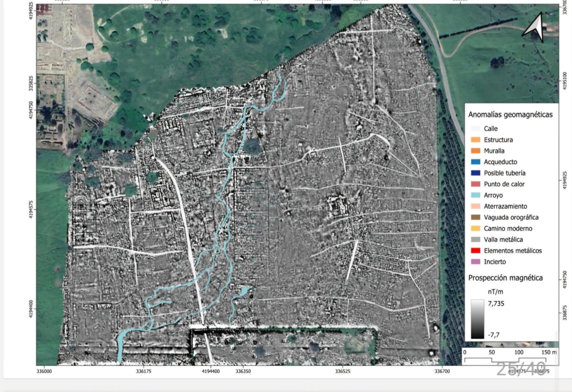The width and height of the screenshot is (572, 392).
Task: Select the Acqueducto legend entry icon
Action: click(x=475, y=162)
